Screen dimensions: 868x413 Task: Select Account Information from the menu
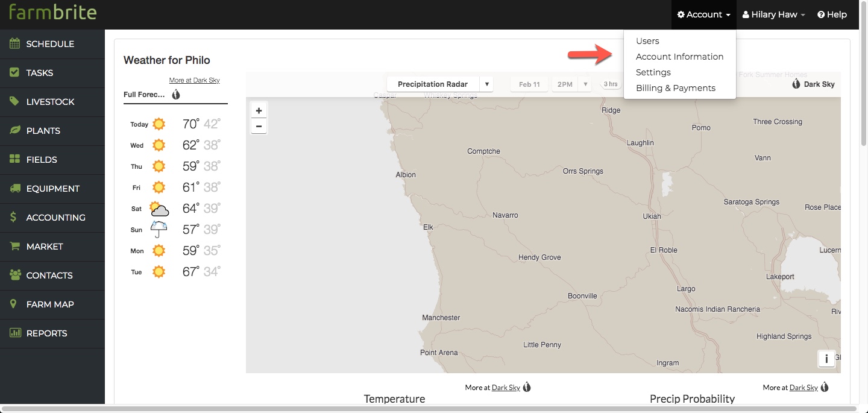679,57
